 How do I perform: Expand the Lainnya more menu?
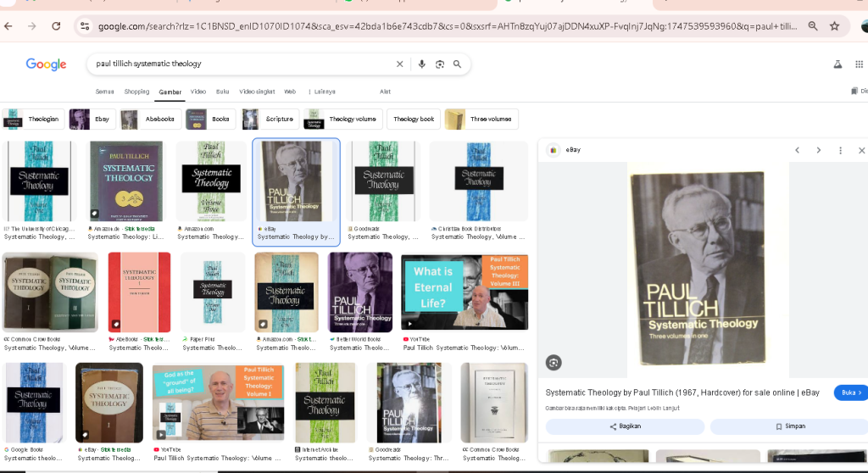click(321, 92)
